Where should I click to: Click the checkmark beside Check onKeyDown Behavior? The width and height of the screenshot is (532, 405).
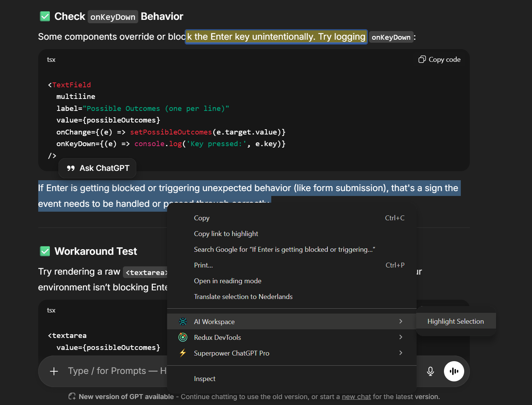click(45, 16)
